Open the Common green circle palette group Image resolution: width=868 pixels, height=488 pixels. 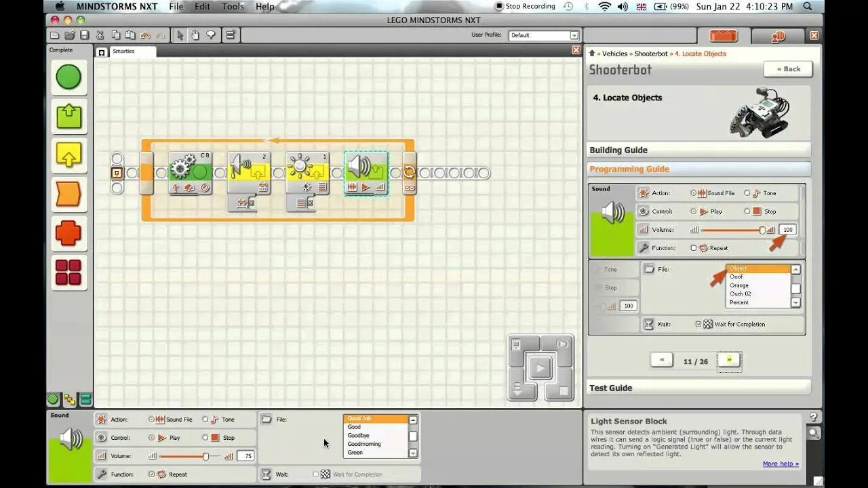(68, 77)
